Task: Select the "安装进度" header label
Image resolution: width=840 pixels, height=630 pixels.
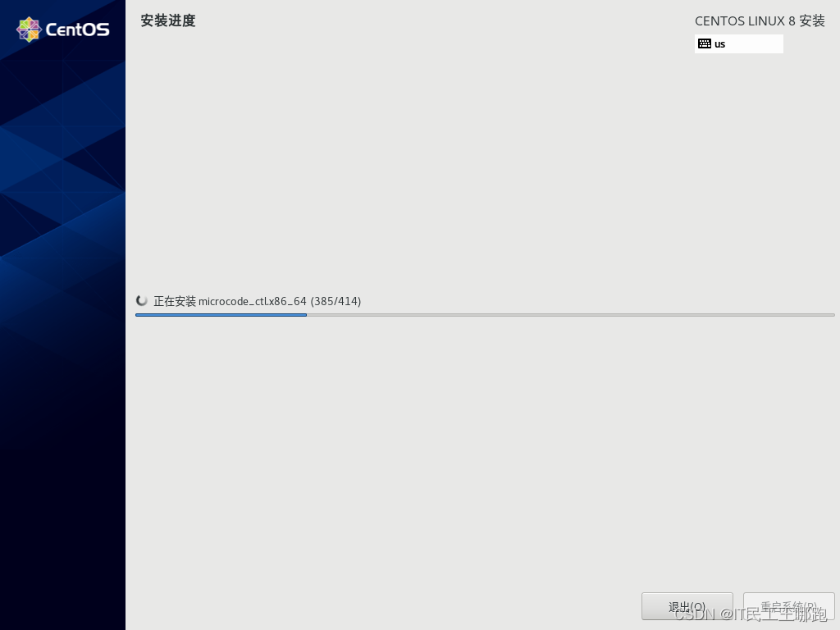Action: [168, 21]
